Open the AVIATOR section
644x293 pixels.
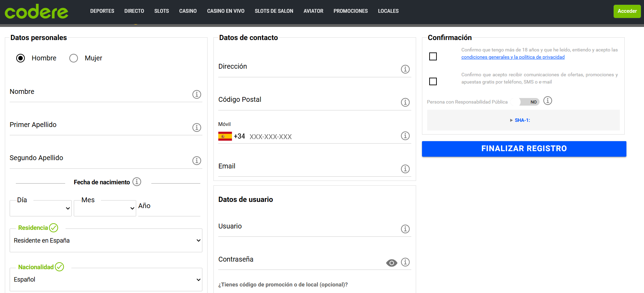(x=313, y=11)
